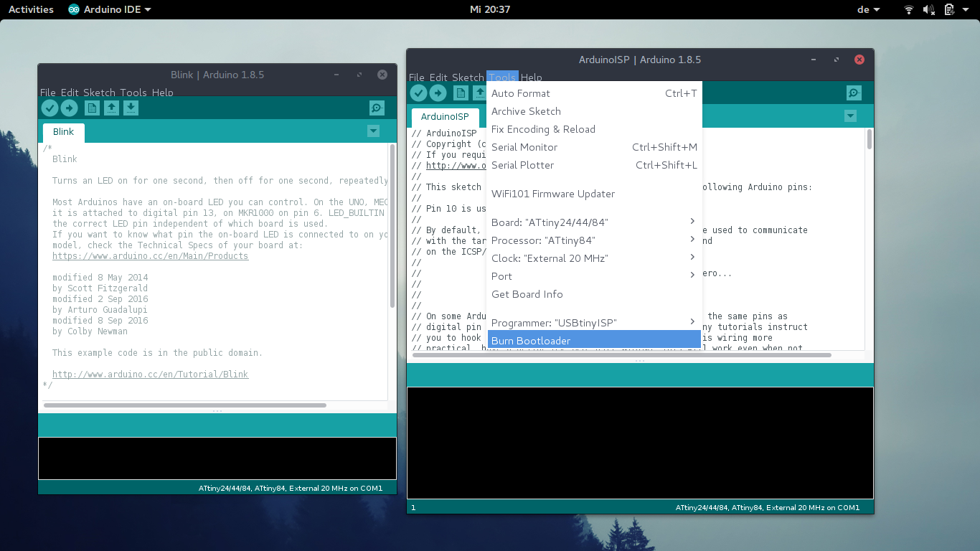Click the vertical scrollbar in the Blink editor

point(392,226)
